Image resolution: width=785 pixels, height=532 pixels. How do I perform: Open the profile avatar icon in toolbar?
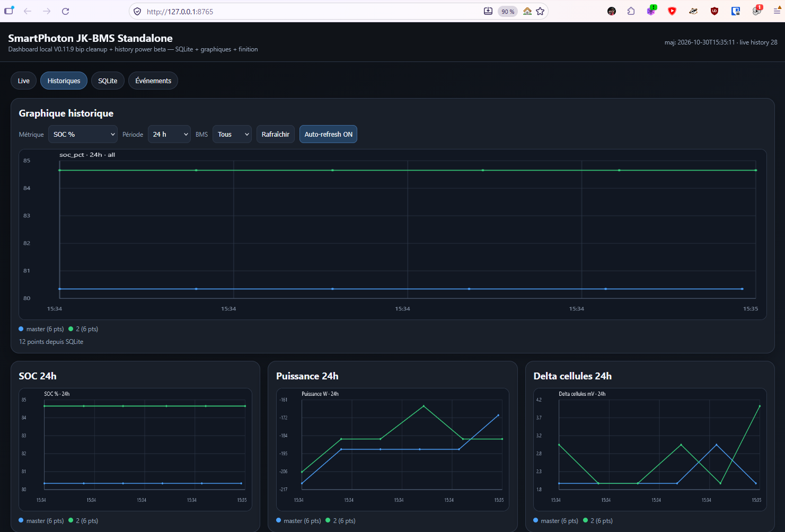pos(612,11)
